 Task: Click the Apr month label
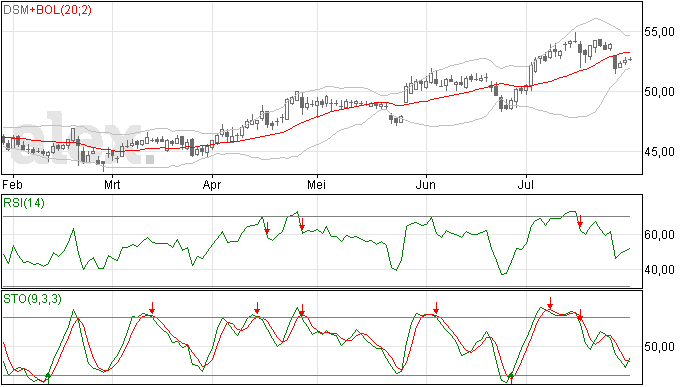(x=212, y=184)
